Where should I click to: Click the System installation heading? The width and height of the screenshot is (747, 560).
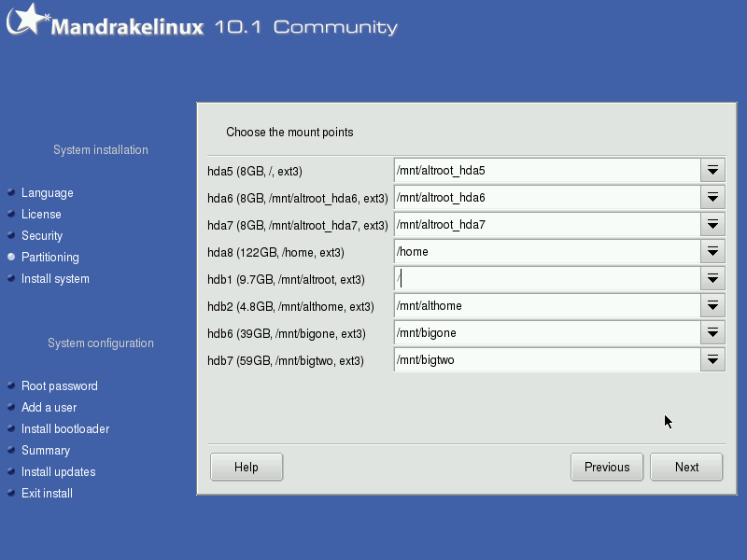[x=101, y=149]
